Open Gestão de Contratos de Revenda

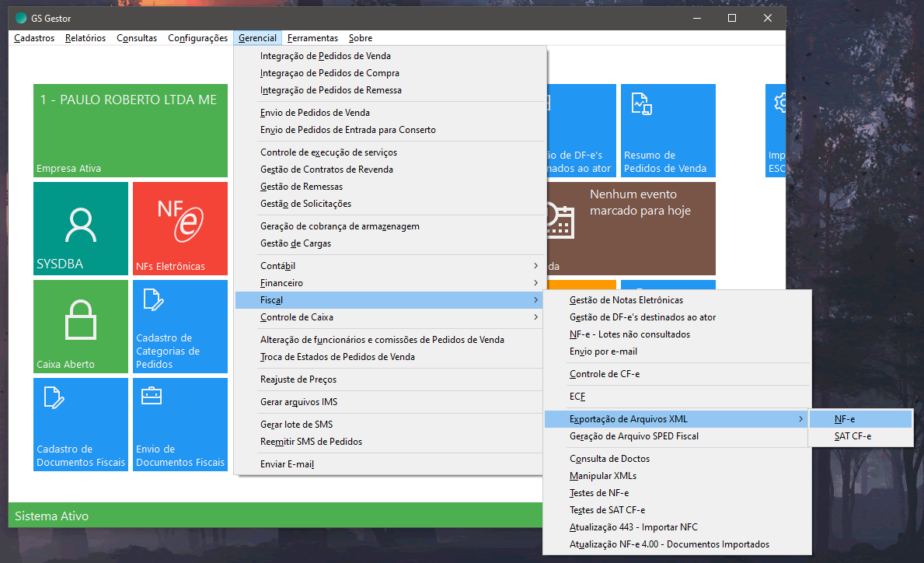coord(389,170)
